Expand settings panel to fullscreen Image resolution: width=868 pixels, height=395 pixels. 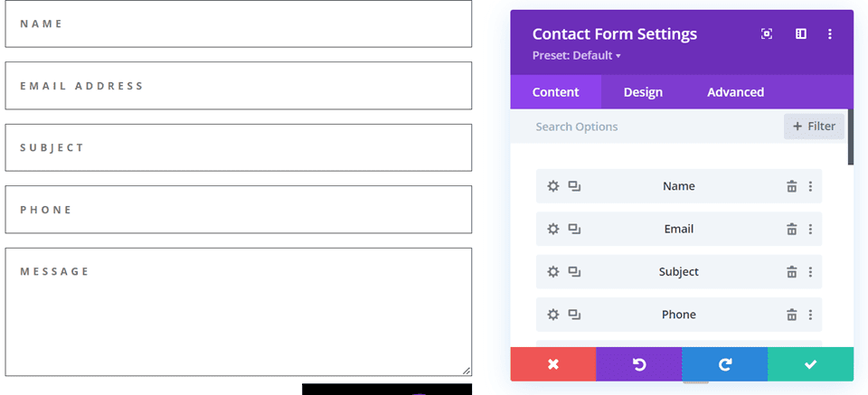(767, 34)
